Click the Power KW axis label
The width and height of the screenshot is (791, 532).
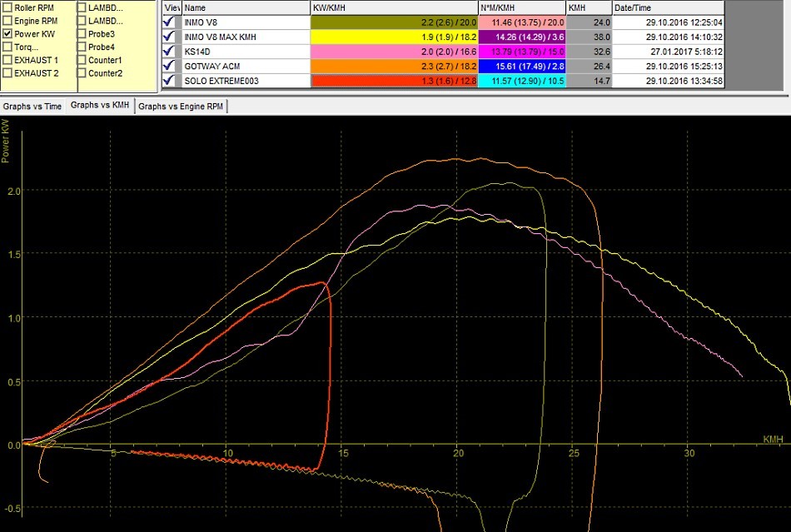(x=5, y=141)
